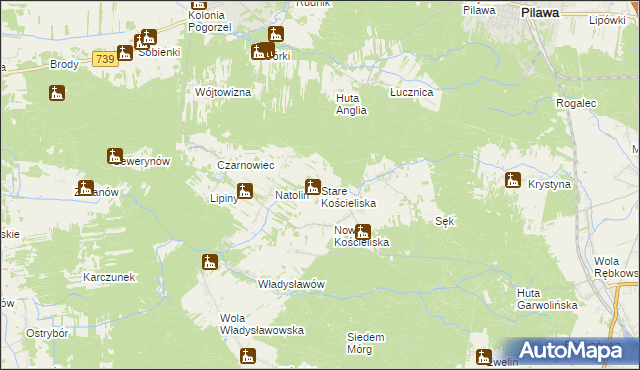Select the Lipówki label
The width and height of the screenshot is (640, 370).
[607, 20]
